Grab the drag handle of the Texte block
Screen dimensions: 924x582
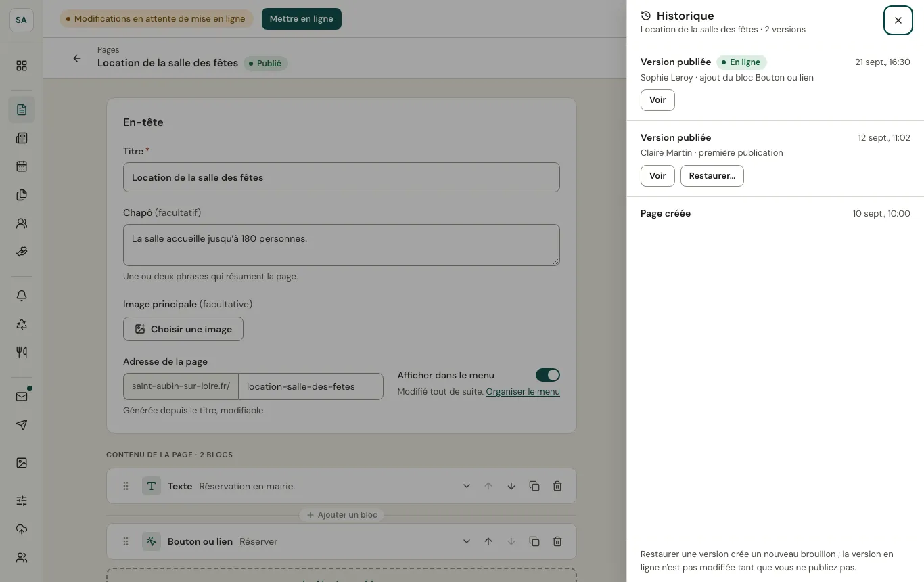(x=126, y=486)
